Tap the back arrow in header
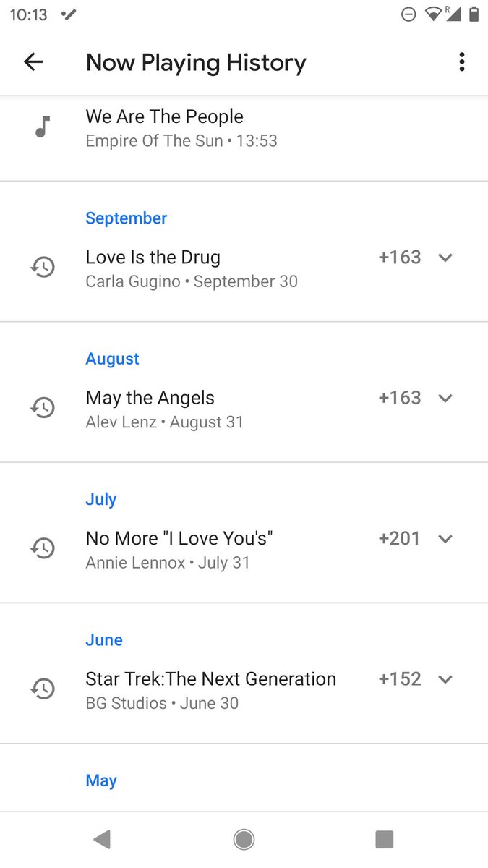Image resolution: width=488 pixels, height=868 pixels. point(33,62)
